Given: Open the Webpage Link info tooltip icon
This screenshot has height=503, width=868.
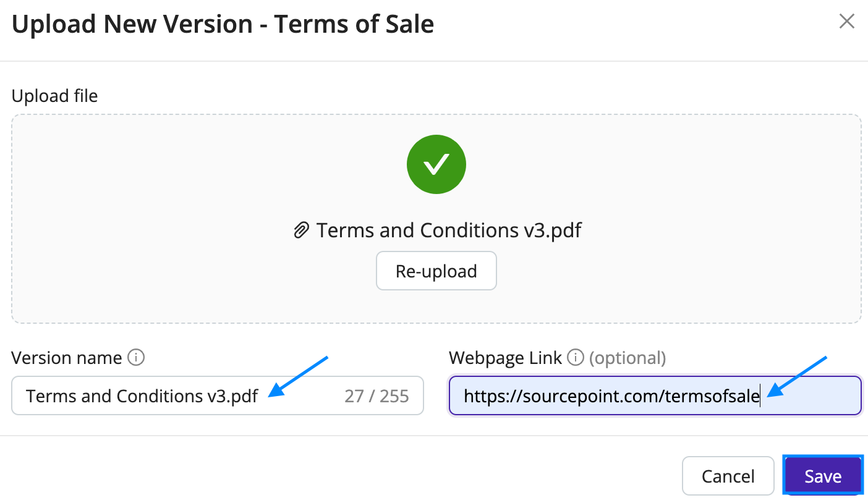Looking at the screenshot, I should [576, 357].
